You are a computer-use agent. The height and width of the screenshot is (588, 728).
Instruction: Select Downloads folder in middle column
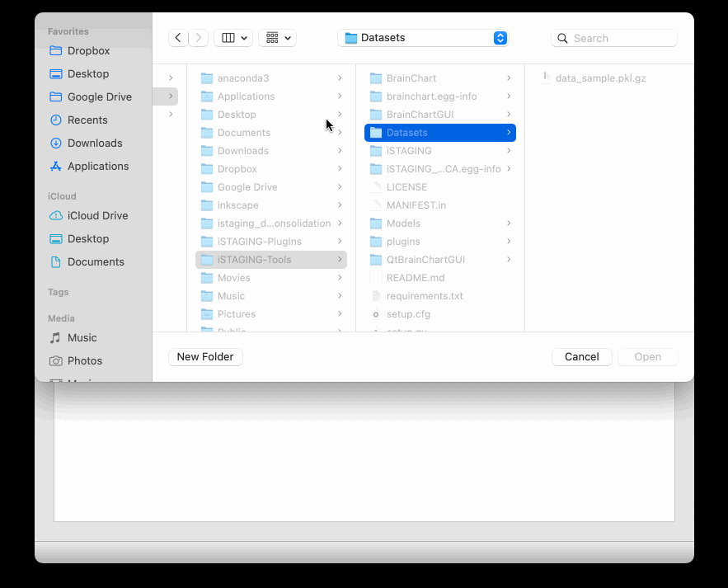271,150
